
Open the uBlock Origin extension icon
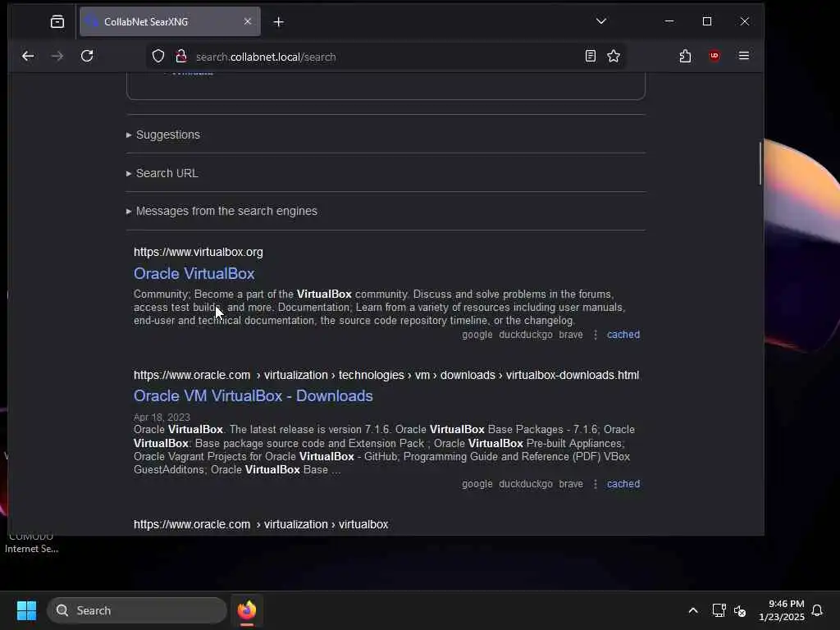point(714,57)
